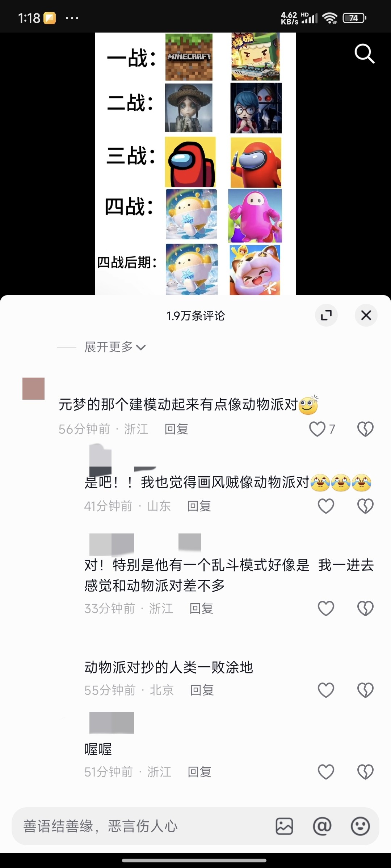Reply to the 41分钟前 山东 comment
Screen dimensions: 391x868
(199, 506)
